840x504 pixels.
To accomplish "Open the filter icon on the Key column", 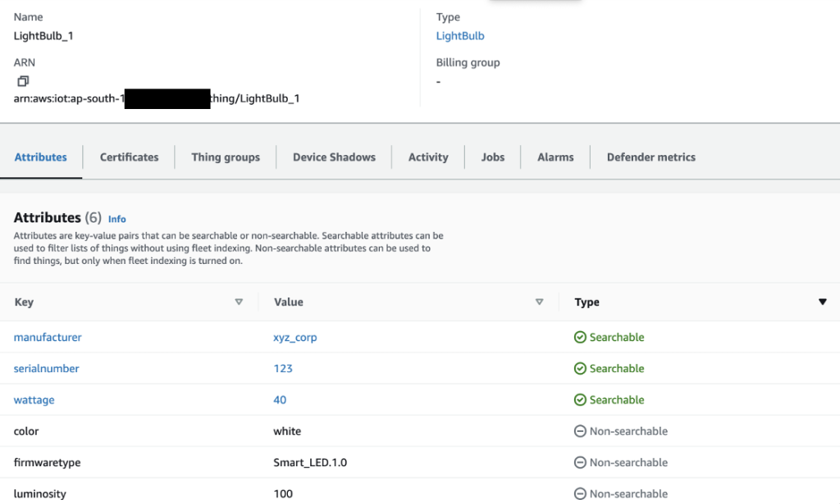I will pos(239,302).
